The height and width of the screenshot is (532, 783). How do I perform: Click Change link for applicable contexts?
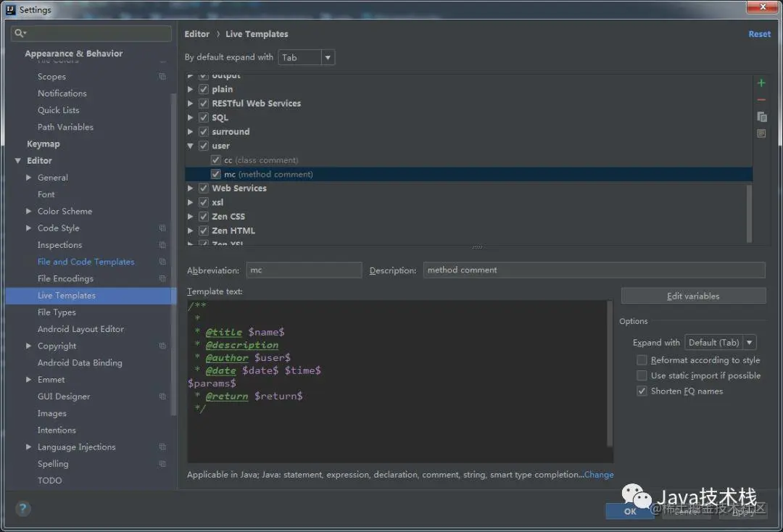[599, 475]
